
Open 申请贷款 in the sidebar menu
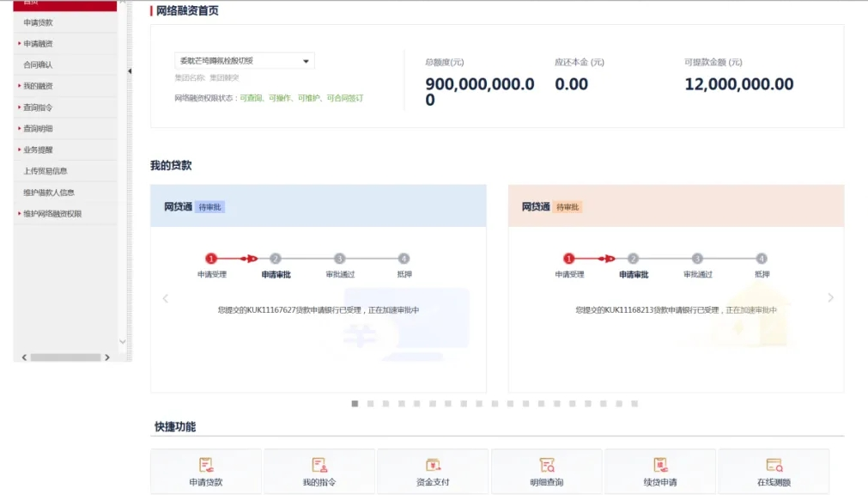click(38, 22)
